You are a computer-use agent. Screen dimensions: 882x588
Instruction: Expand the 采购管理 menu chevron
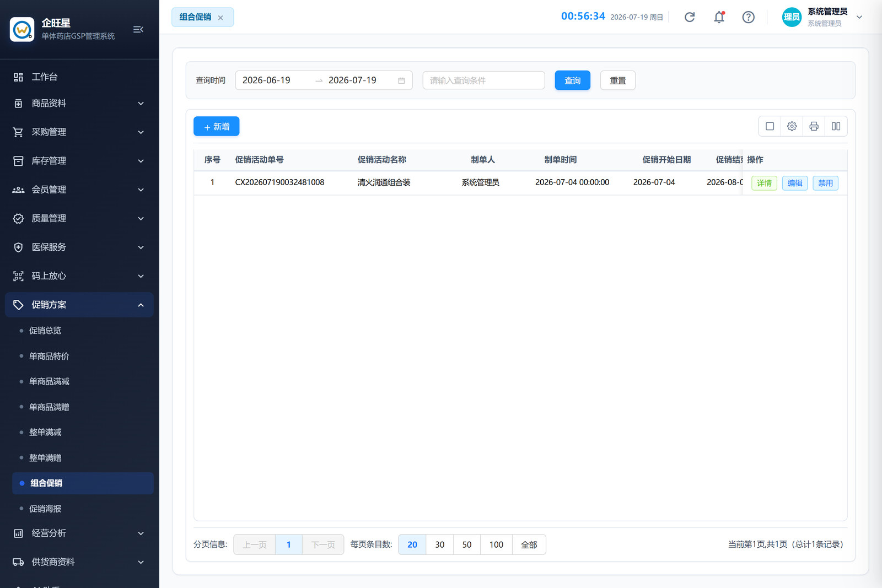click(x=141, y=132)
